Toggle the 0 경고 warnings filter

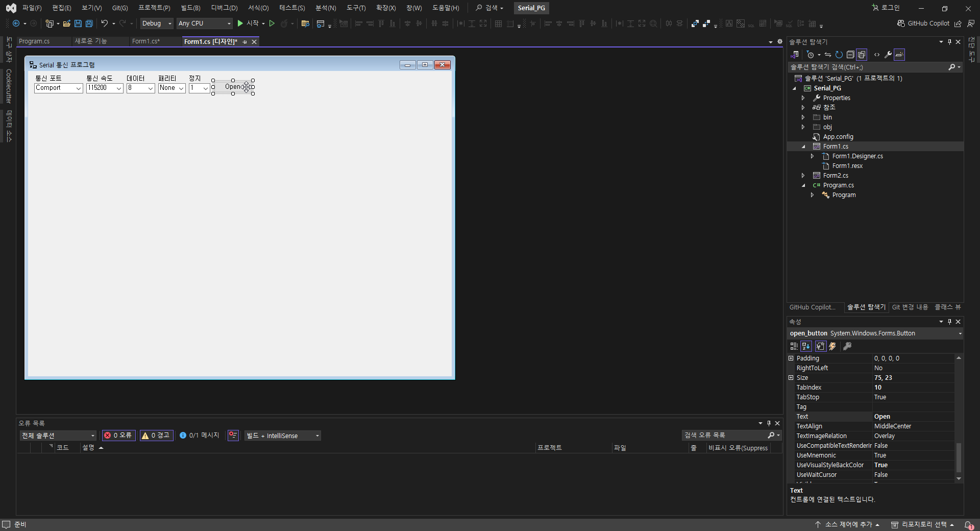click(x=156, y=436)
